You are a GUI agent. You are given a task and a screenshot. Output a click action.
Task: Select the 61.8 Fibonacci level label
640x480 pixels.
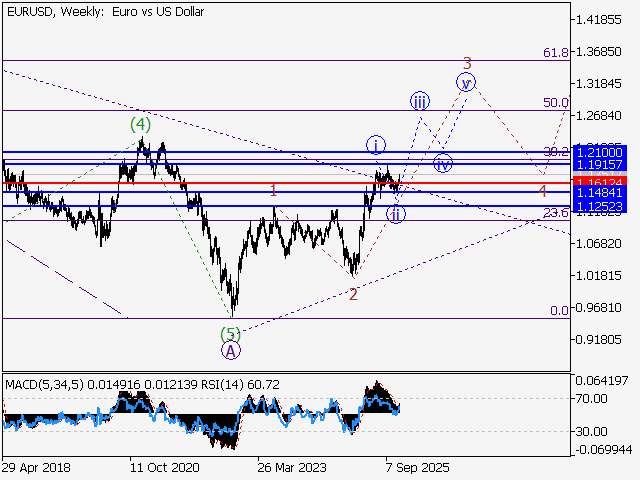555,52
